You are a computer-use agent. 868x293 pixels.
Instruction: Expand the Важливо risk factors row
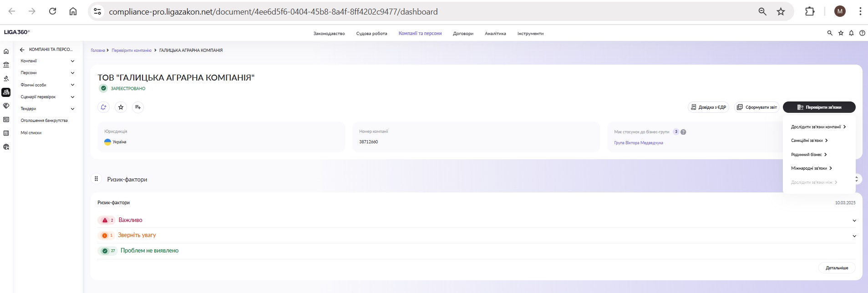pyautogui.click(x=854, y=221)
